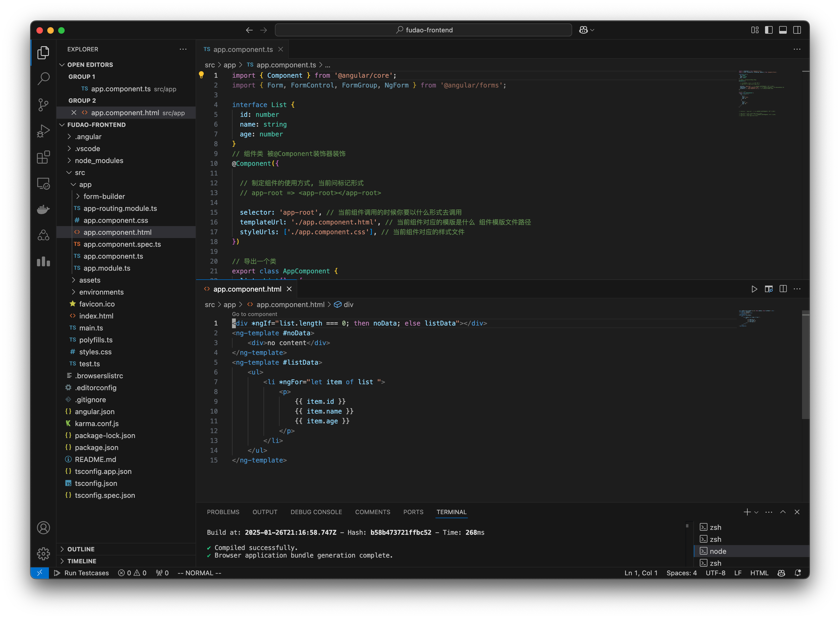
Task: Click the Copilot icon in the status bar
Action: click(x=781, y=573)
